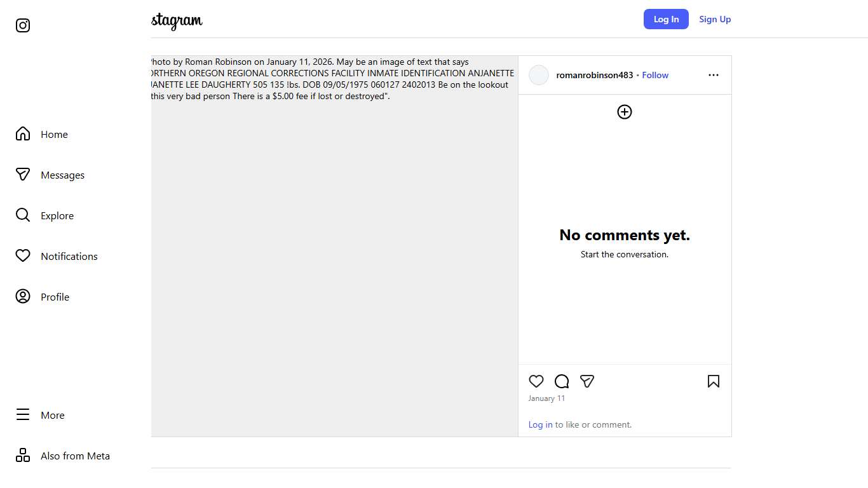The width and height of the screenshot is (868, 488).
Task: Click the Sign Up link
Action: (x=715, y=19)
